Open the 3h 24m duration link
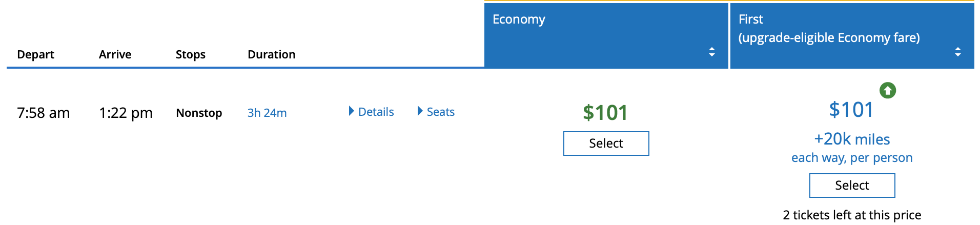The image size is (980, 225). [x=267, y=113]
